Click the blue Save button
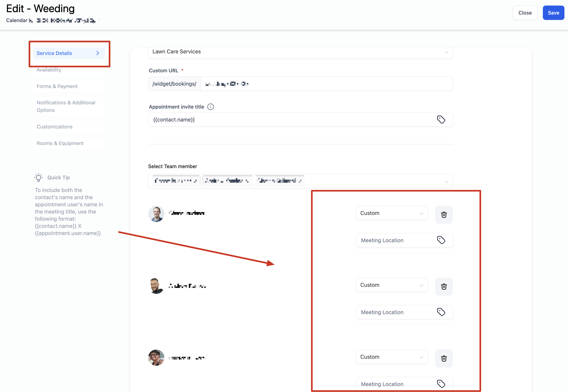Image resolution: width=568 pixels, height=392 pixels. click(x=553, y=13)
